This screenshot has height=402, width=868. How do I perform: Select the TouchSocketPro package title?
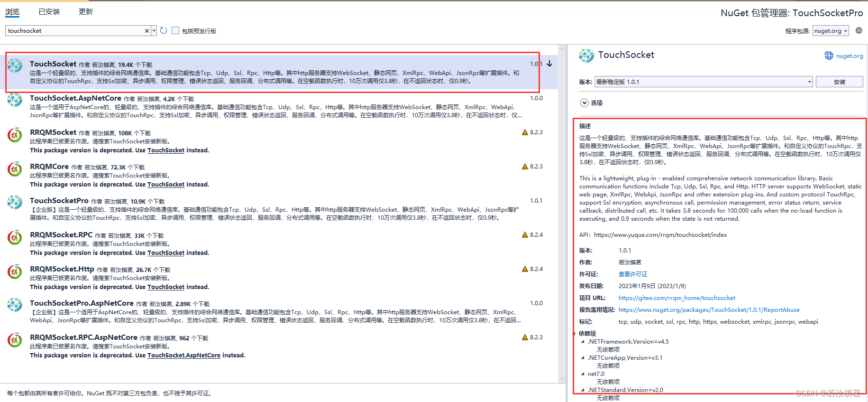[59, 201]
